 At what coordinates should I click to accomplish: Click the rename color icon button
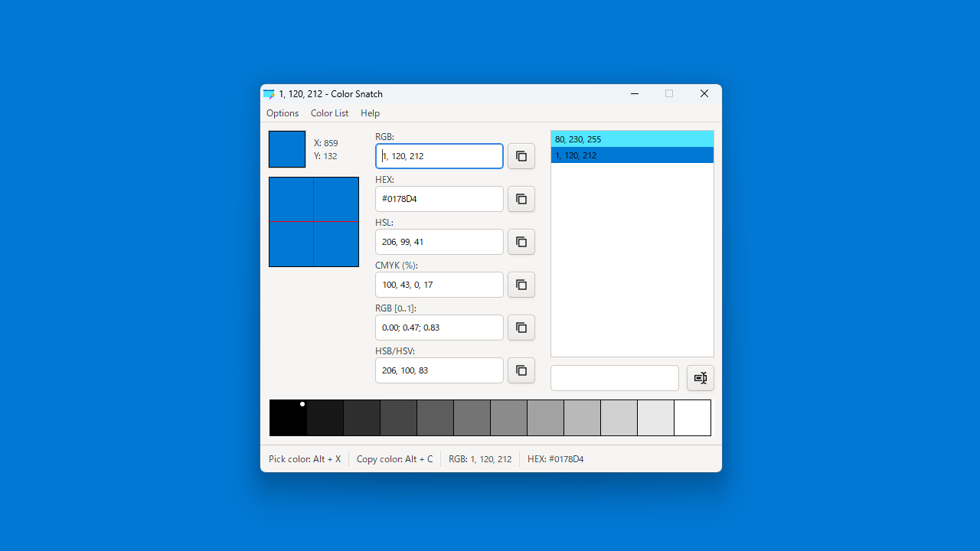coord(701,378)
